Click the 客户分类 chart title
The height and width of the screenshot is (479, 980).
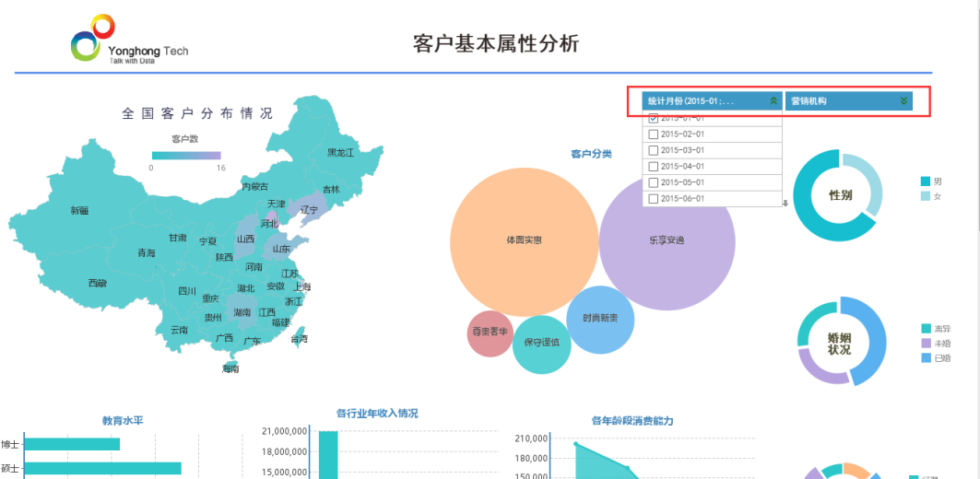591,154
